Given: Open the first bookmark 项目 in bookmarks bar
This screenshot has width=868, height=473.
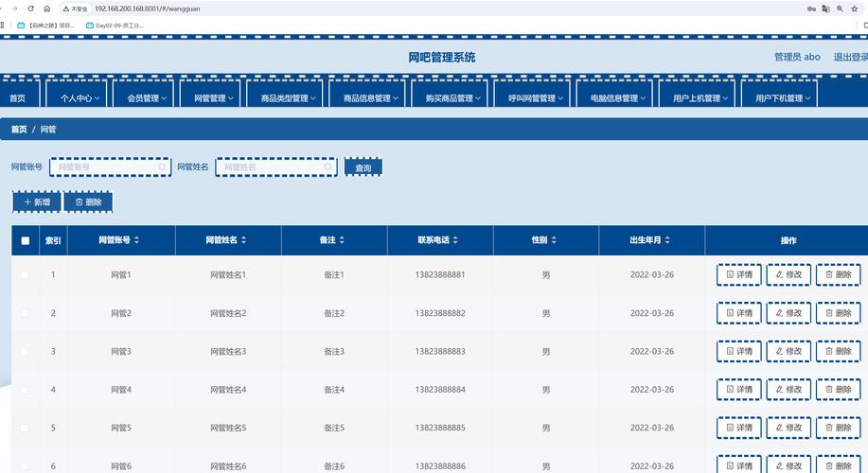Looking at the screenshot, I should click(x=46, y=26).
